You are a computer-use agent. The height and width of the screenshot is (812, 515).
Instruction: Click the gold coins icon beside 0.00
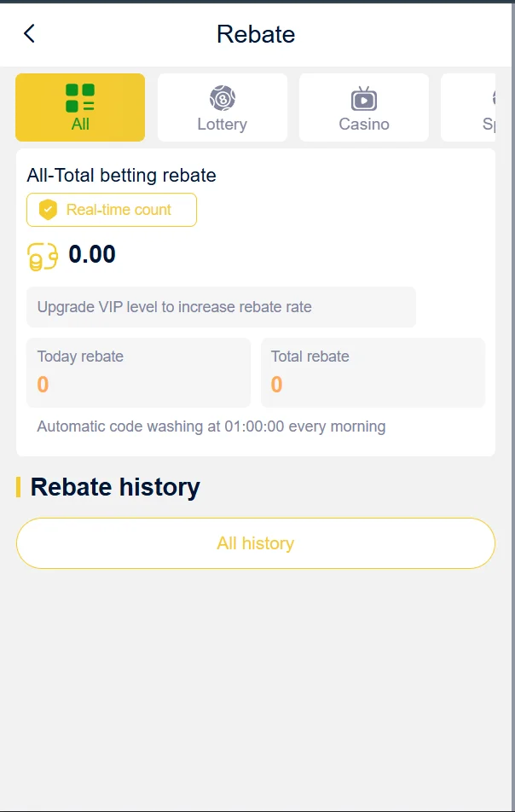[43, 256]
